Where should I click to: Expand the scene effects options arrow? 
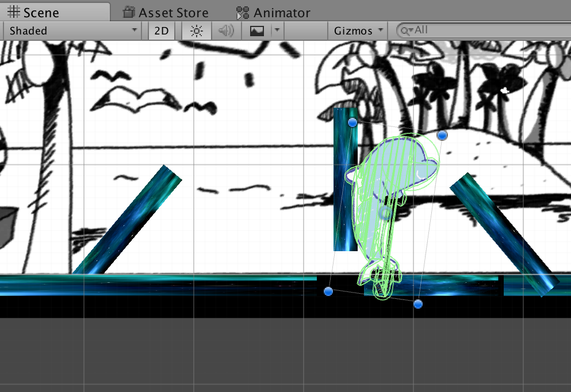[x=277, y=30]
